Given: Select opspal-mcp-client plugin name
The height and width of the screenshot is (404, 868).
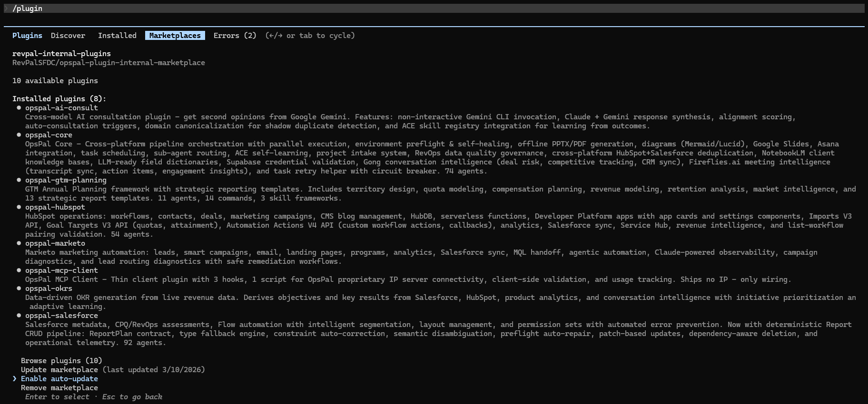Looking at the screenshot, I should 61,270.
